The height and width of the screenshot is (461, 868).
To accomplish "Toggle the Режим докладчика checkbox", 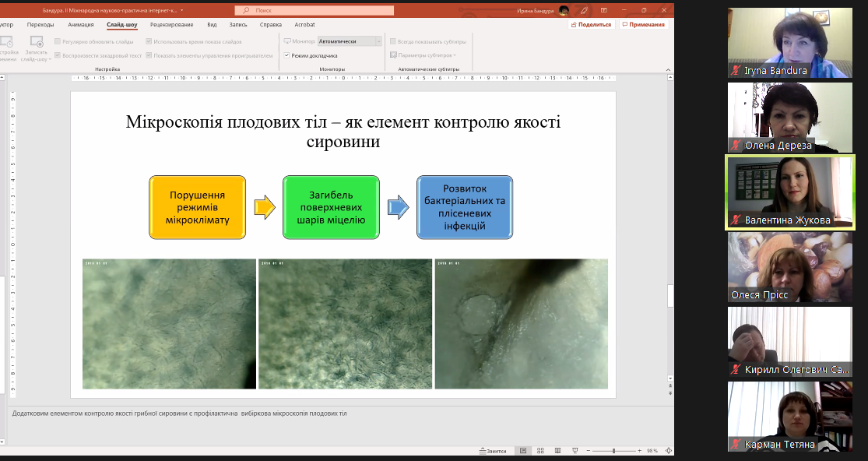I will (287, 55).
